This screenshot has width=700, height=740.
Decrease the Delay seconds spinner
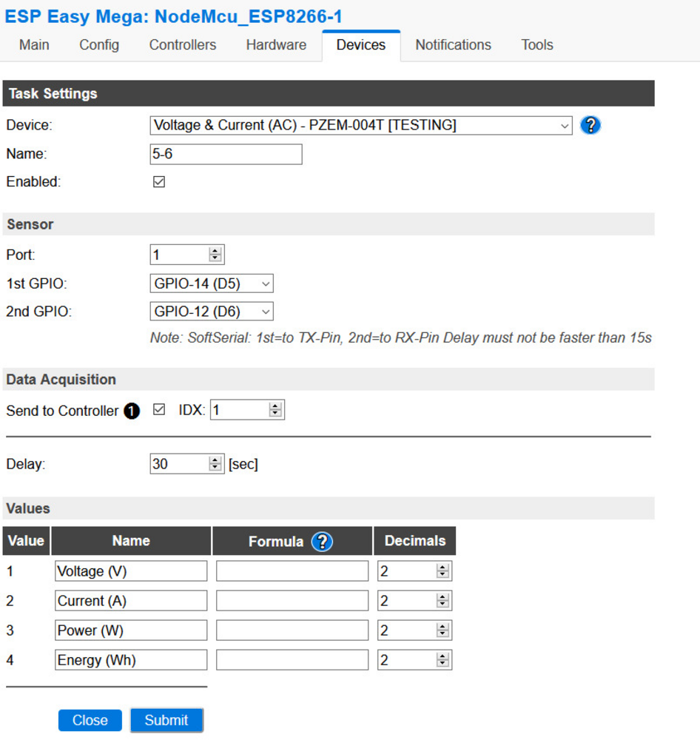pos(215,468)
